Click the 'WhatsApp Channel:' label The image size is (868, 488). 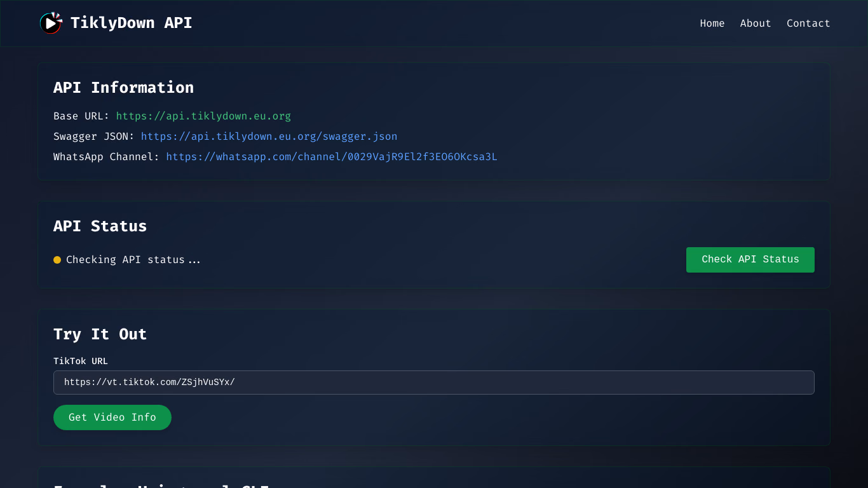pyautogui.click(x=107, y=157)
